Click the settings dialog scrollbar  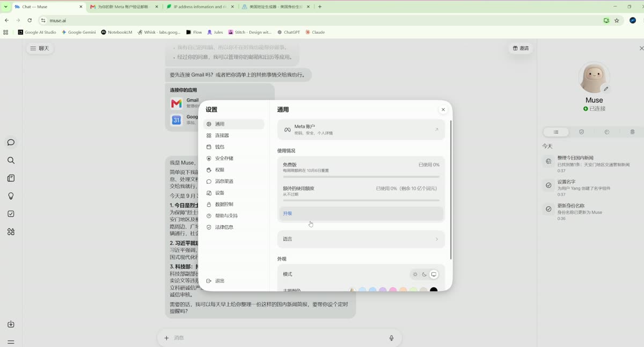pyautogui.click(x=451, y=190)
